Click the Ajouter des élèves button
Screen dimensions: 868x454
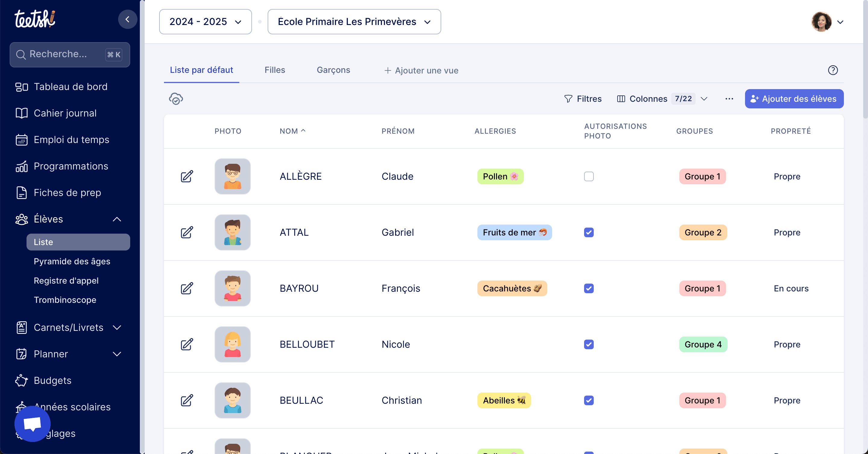(794, 99)
